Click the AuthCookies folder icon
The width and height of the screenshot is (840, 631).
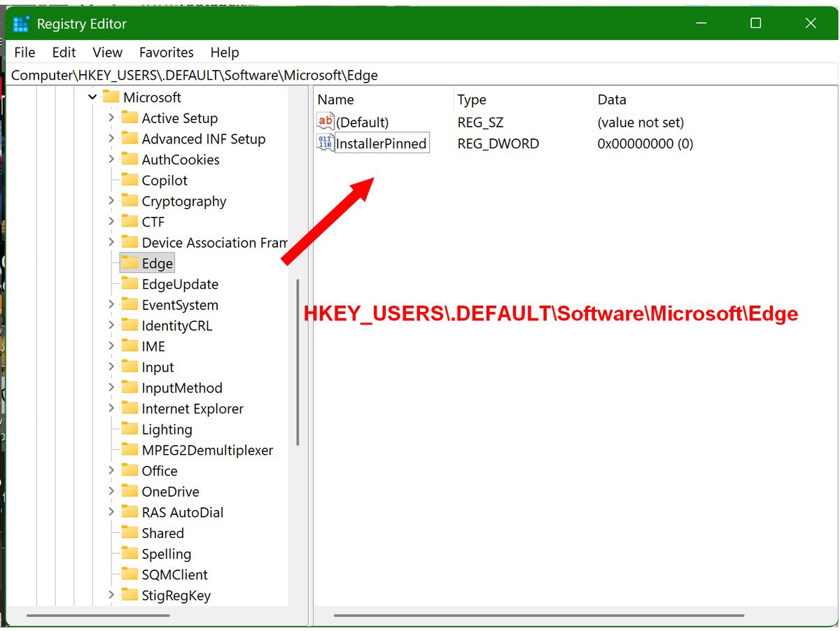[129, 159]
